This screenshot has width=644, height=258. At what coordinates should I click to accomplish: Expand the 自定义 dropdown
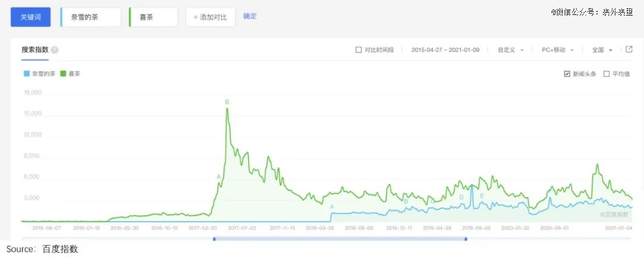coord(510,50)
